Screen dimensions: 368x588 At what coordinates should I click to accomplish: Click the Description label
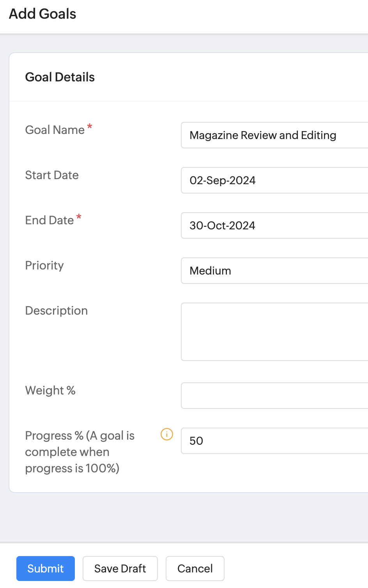click(57, 311)
